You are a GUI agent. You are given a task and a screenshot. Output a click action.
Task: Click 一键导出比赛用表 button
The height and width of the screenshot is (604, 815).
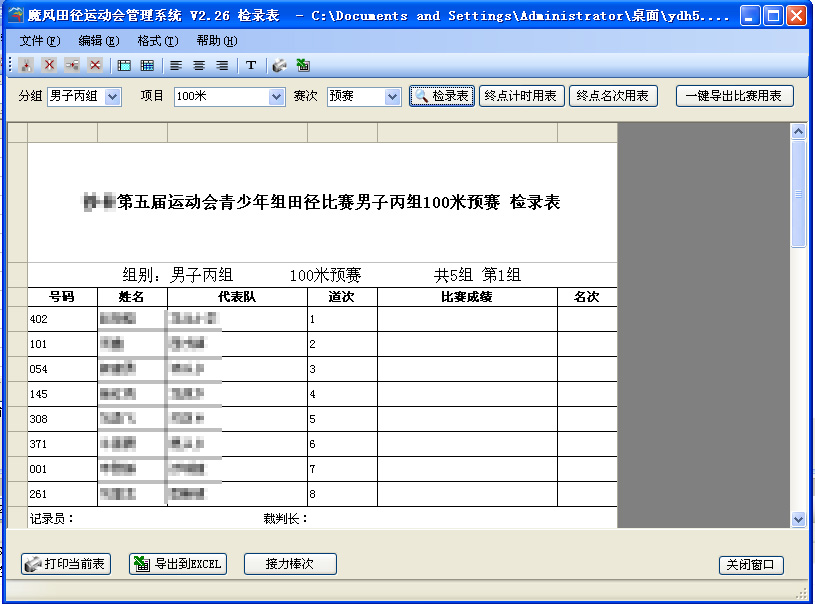pyautogui.click(x=734, y=96)
